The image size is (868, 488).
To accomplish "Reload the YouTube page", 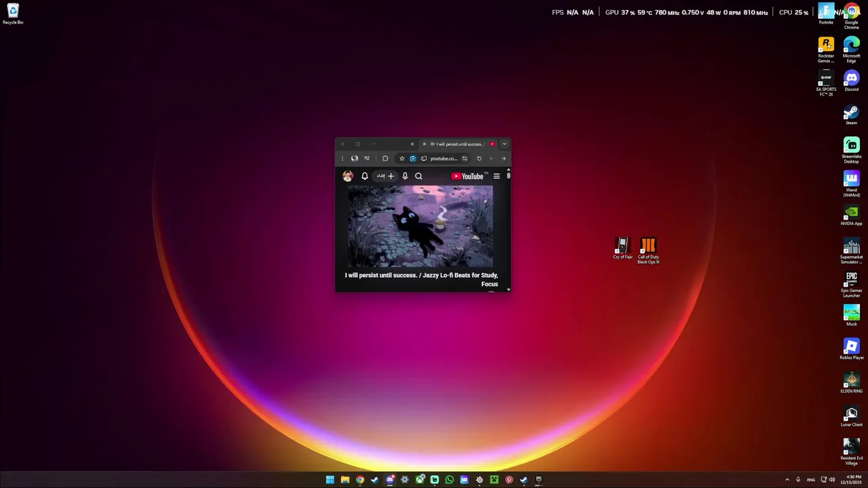I will tap(479, 159).
